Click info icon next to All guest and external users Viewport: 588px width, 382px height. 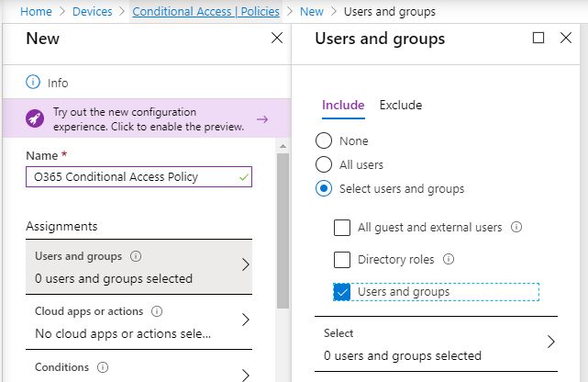[x=516, y=227]
